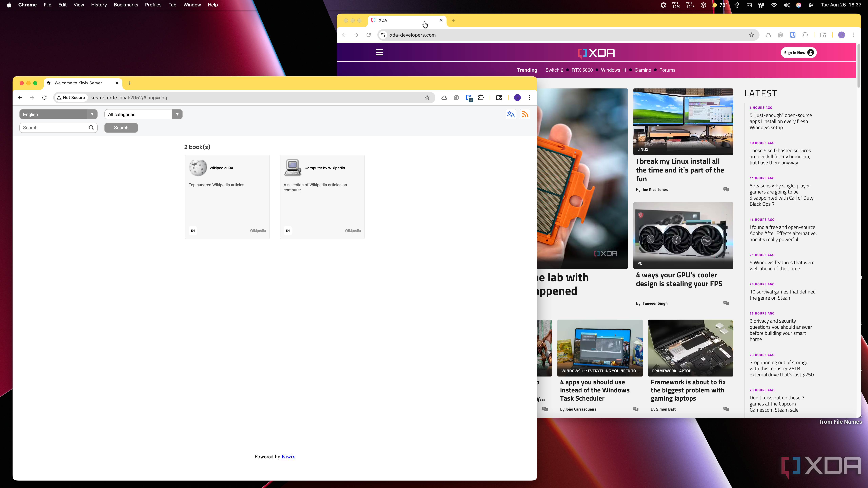Open the File menu

pos(47,5)
